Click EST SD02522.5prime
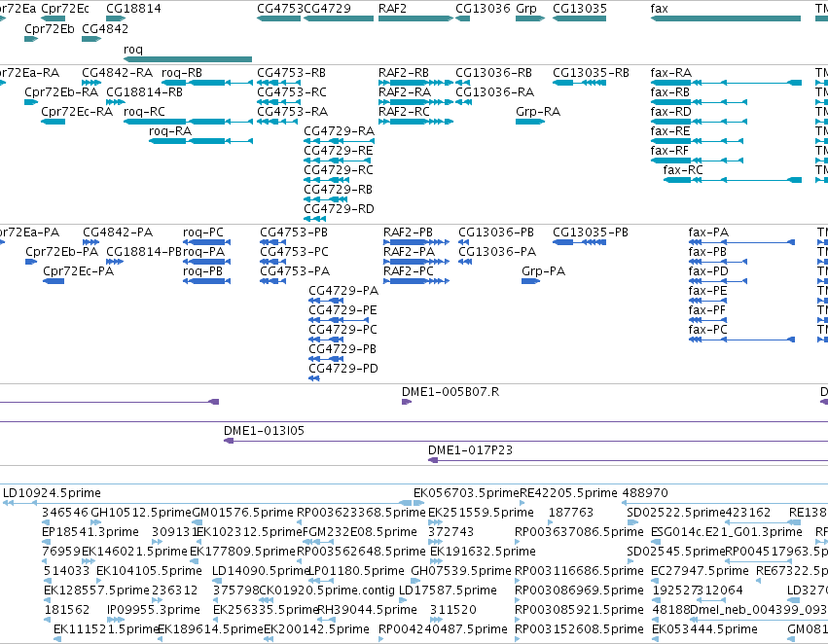The height and width of the screenshot is (644, 828). pos(676,513)
